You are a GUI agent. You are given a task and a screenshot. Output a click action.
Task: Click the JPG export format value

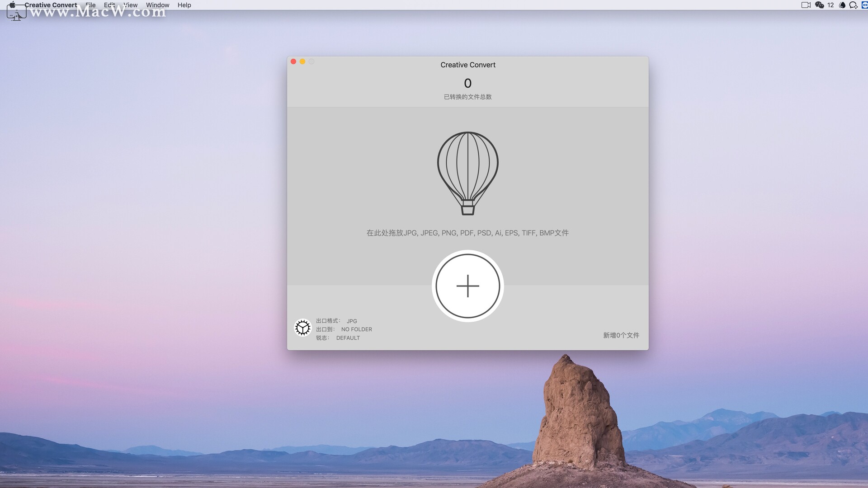(352, 321)
